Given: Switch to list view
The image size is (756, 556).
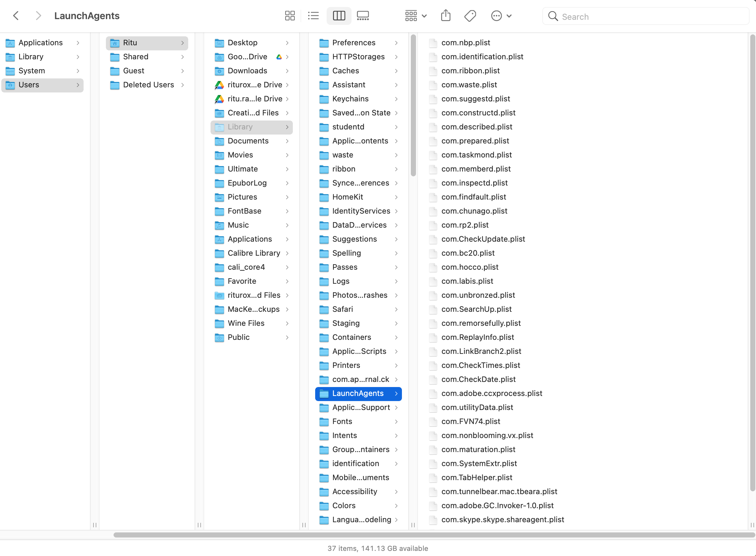Looking at the screenshot, I should pyautogui.click(x=313, y=16).
